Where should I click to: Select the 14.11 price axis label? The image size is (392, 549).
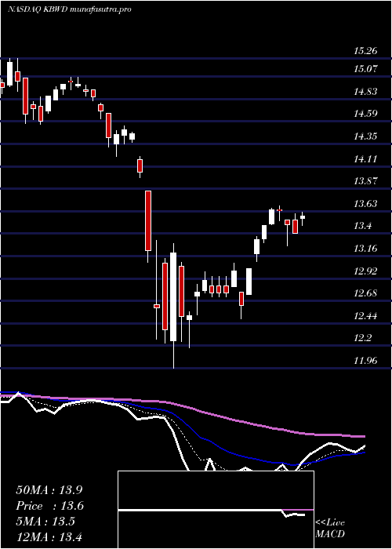(x=365, y=159)
